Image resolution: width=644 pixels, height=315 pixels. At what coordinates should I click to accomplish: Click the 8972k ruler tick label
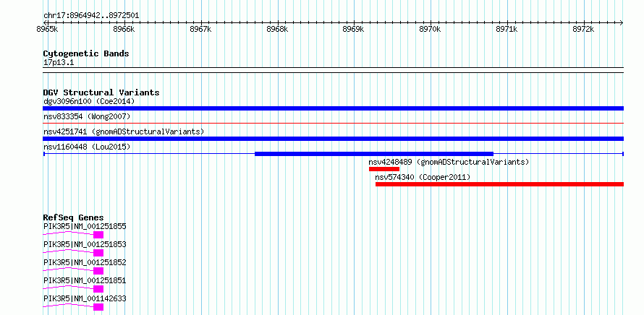[583, 29]
